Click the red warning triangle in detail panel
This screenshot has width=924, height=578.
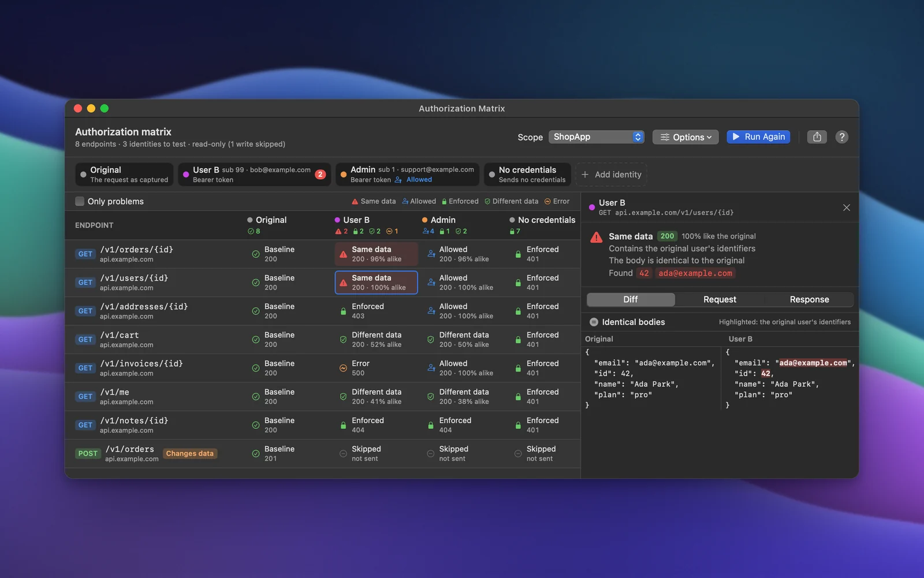(x=597, y=237)
